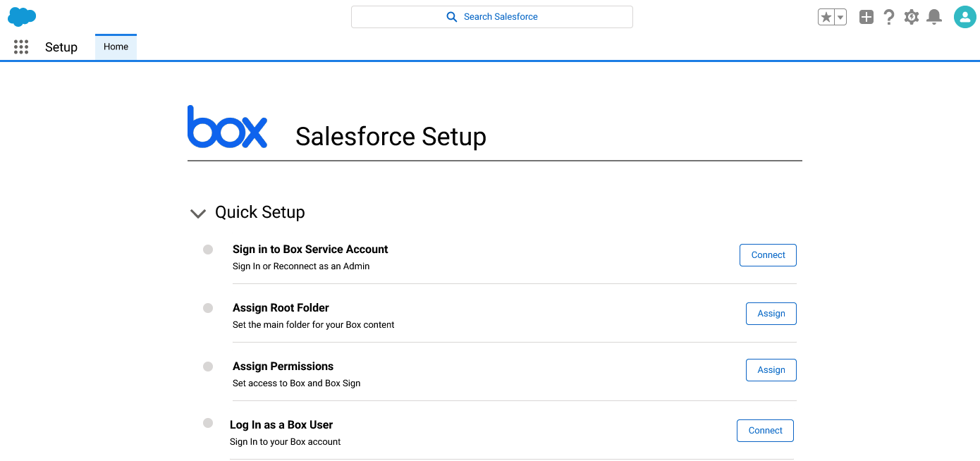This screenshot has height=461, width=980.
Task: Click Assign for Permissions
Action: pyautogui.click(x=771, y=370)
